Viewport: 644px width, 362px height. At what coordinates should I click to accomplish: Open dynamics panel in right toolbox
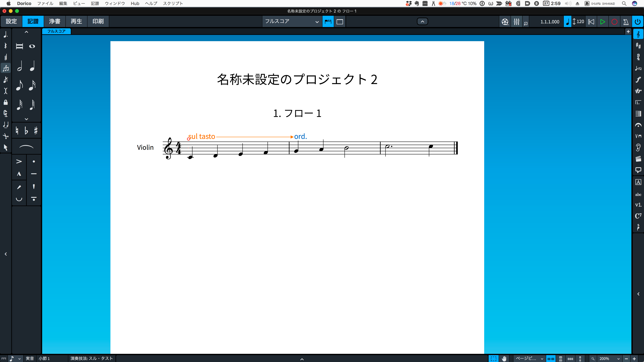point(638,80)
